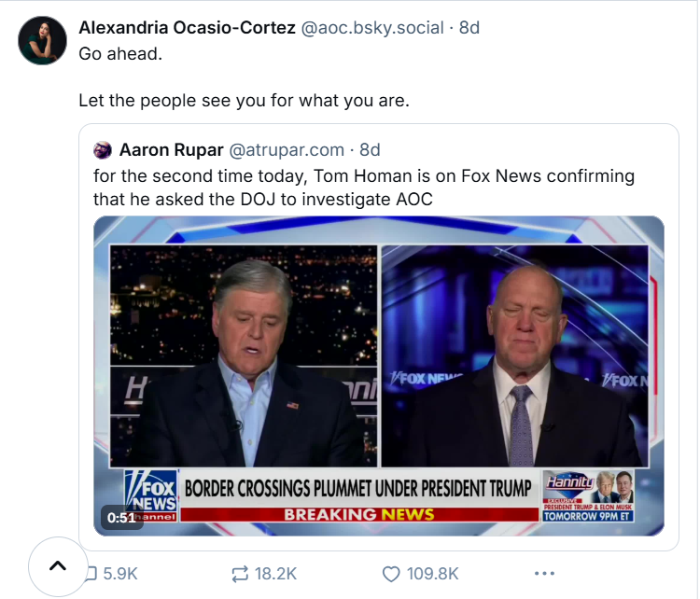Click the 8d timestamp in quoted post

pos(371,150)
